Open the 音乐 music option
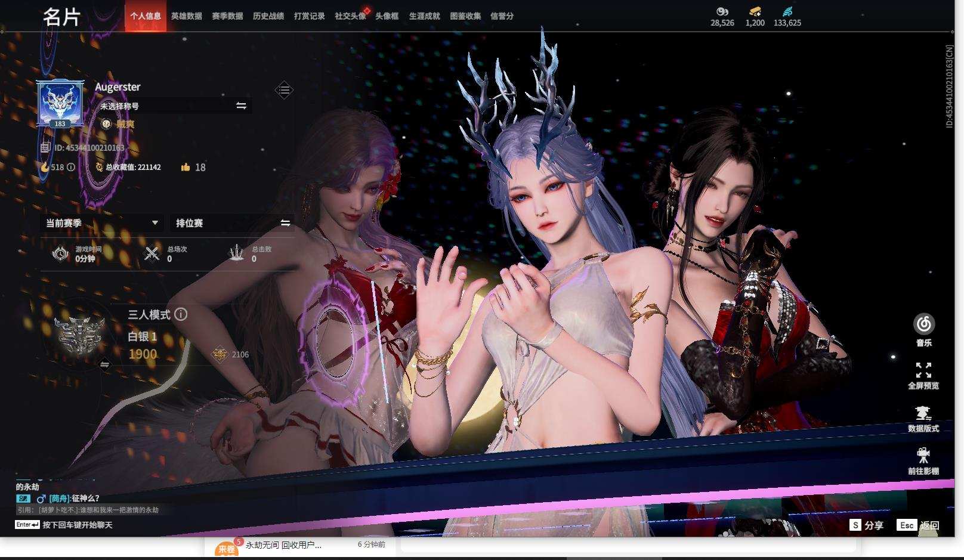This screenshot has height=560, width=964. click(923, 330)
